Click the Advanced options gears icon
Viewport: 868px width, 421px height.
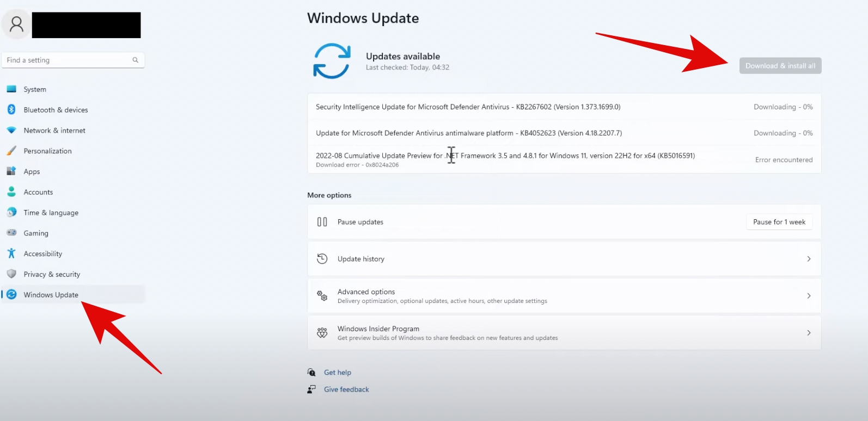(322, 296)
